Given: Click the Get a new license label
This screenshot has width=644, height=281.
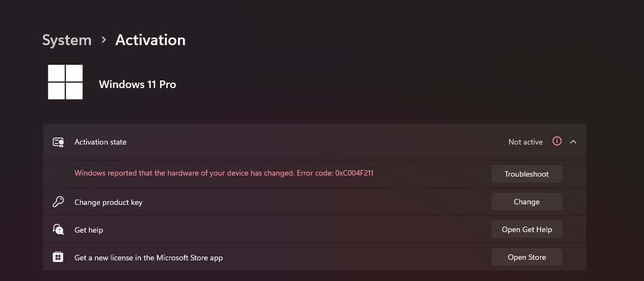Looking at the screenshot, I should 149,258.
